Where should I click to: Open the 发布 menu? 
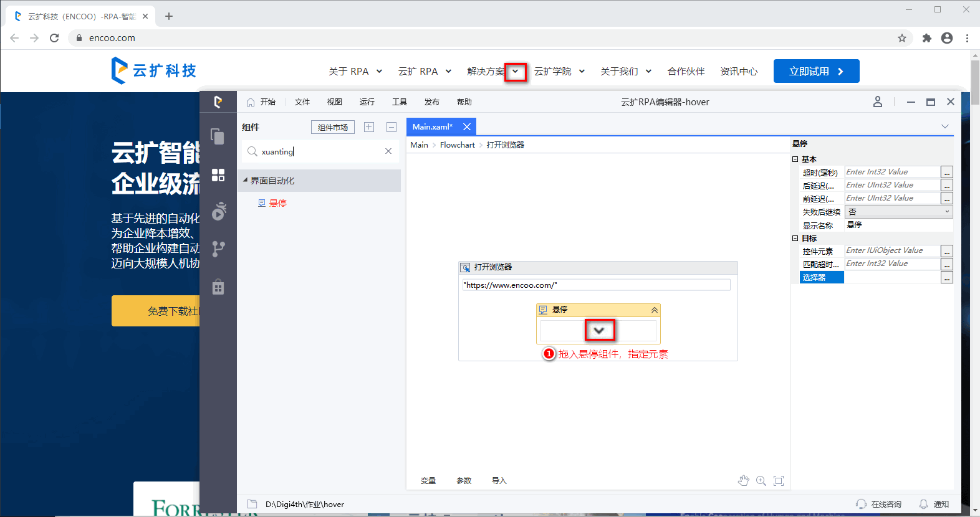pos(432,102)
